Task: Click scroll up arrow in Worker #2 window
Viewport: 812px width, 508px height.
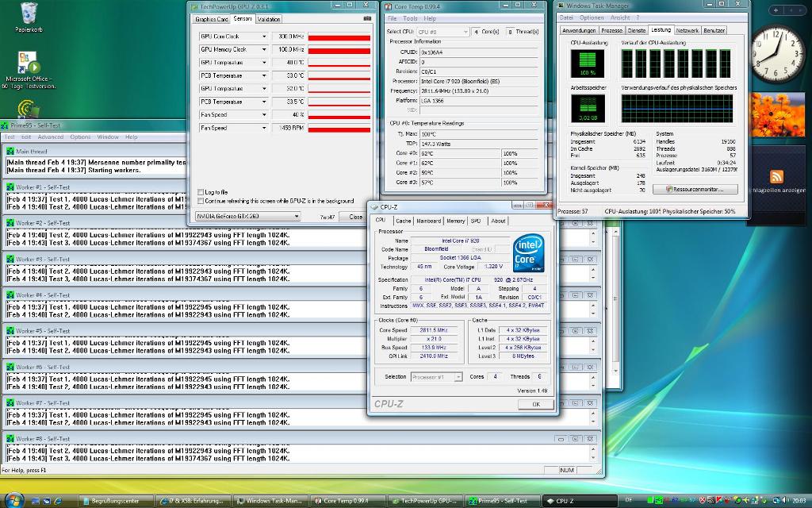Action: click(x=593, y=233)
